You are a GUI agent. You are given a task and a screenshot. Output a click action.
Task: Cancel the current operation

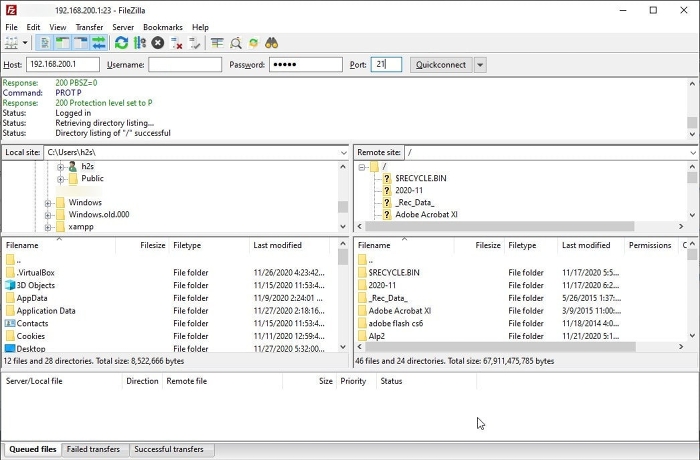point(158,43)
